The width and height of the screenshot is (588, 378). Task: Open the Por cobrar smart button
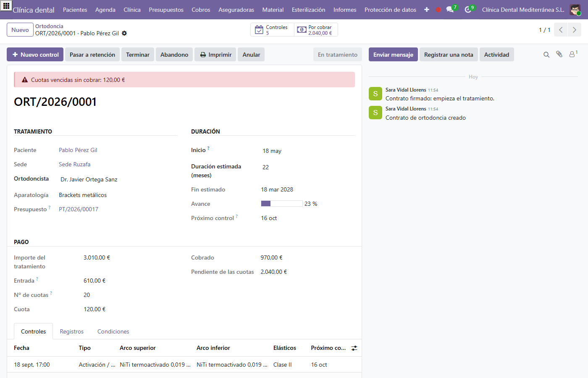pos(316,30)
